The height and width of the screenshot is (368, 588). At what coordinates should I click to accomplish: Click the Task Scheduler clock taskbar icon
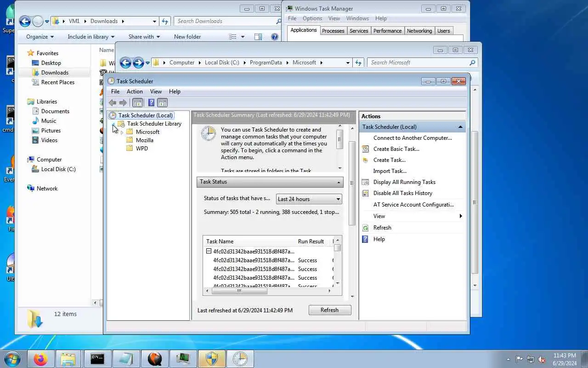pos(240,359)
